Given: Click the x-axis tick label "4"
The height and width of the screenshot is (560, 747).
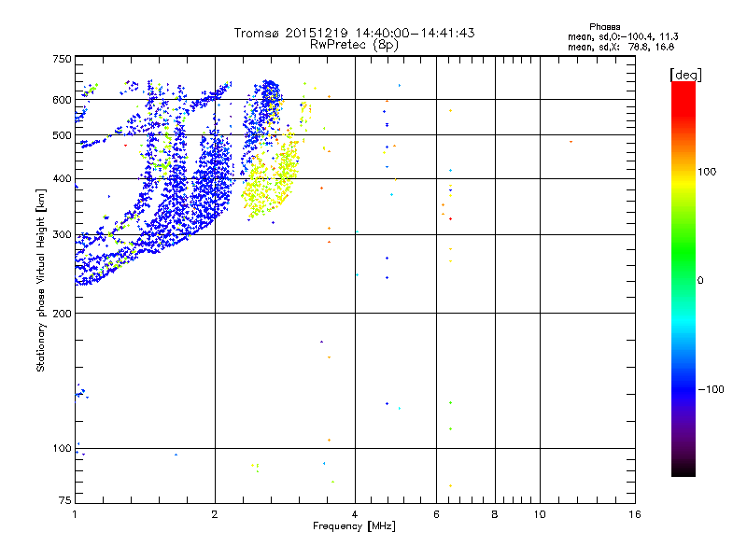Looking at the screenshot, I should click(x=355, y=514).
